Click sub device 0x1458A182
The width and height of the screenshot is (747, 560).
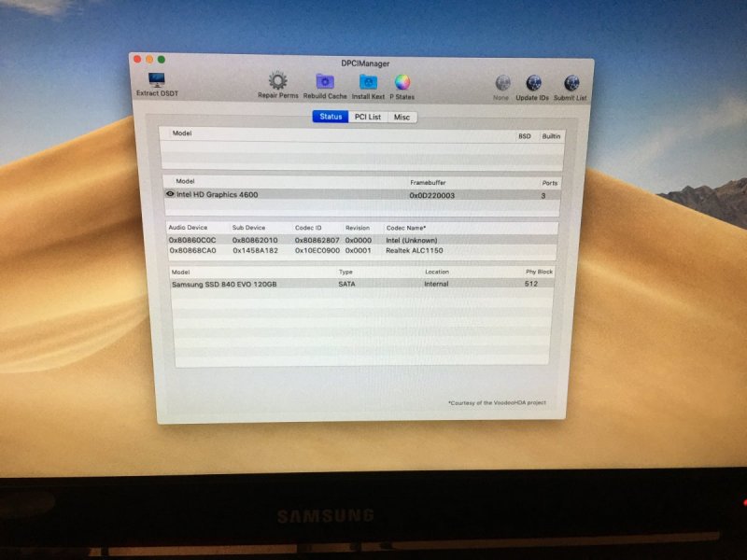[x=255, y=250]
